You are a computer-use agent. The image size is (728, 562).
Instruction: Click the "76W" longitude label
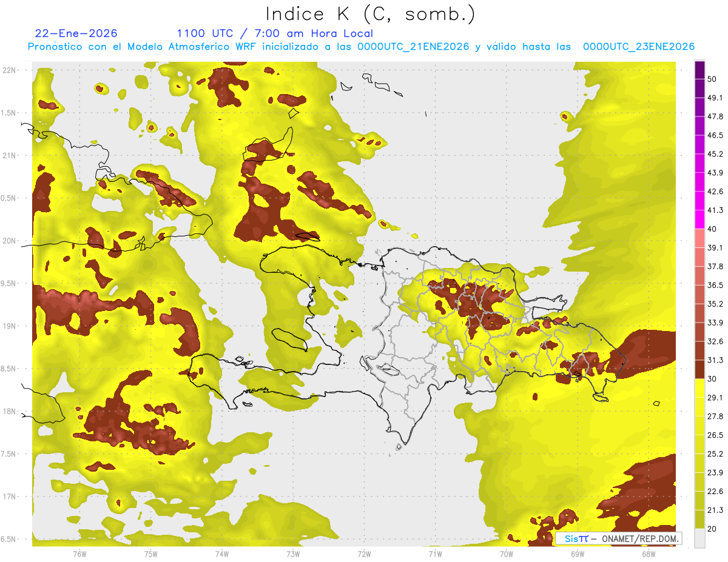(x=79, y=554)
